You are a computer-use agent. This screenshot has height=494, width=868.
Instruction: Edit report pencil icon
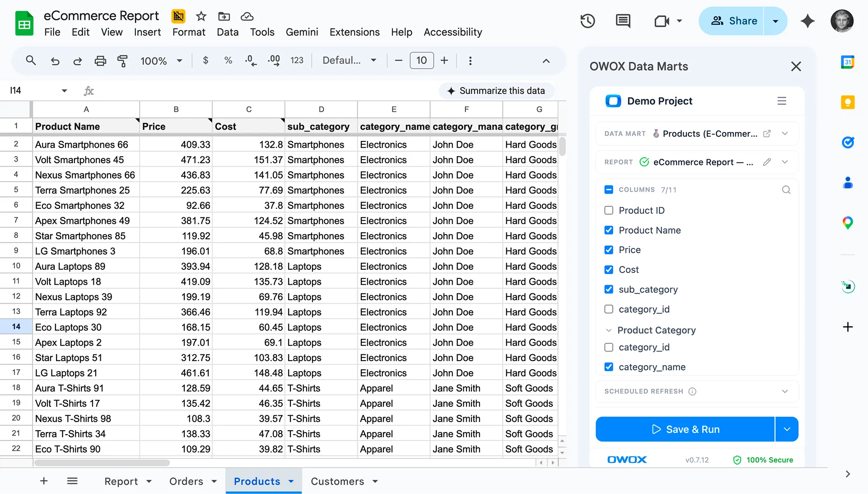click(x=767, y=162)
